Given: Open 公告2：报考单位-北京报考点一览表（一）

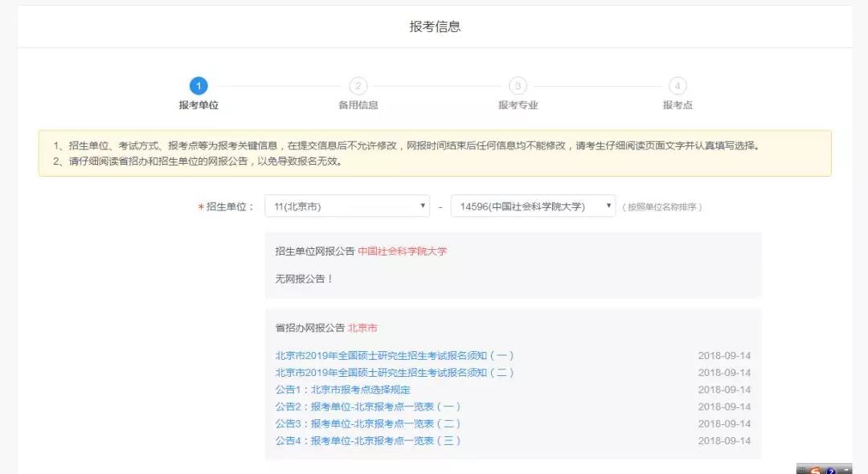Looking at the screenshot, I should (x=368, y=407).
